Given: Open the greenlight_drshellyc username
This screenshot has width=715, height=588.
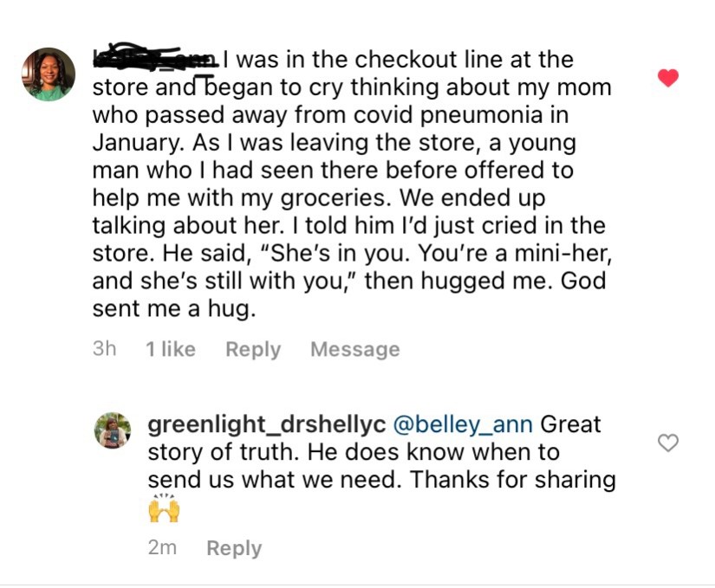Looking at the screenshot, I should 267,424.
